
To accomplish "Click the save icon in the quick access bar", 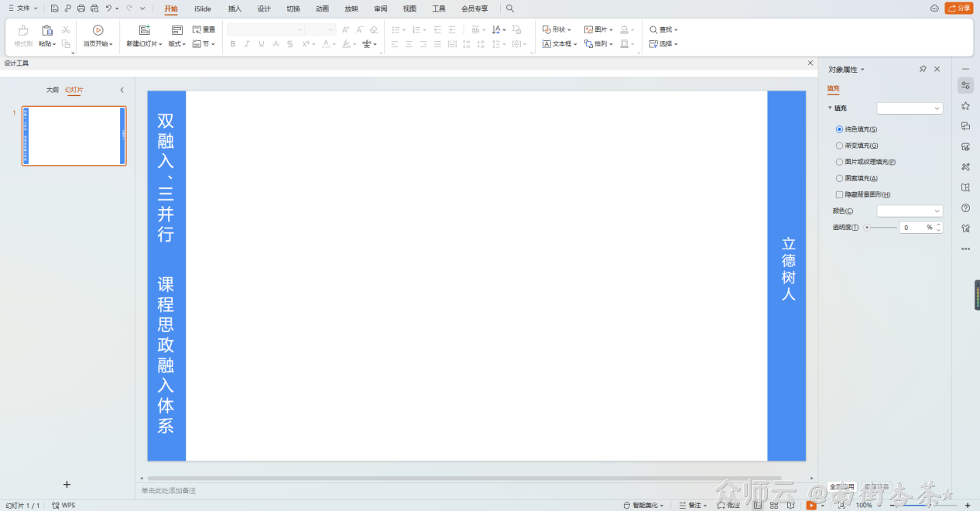I will click(x=54, y=9).
